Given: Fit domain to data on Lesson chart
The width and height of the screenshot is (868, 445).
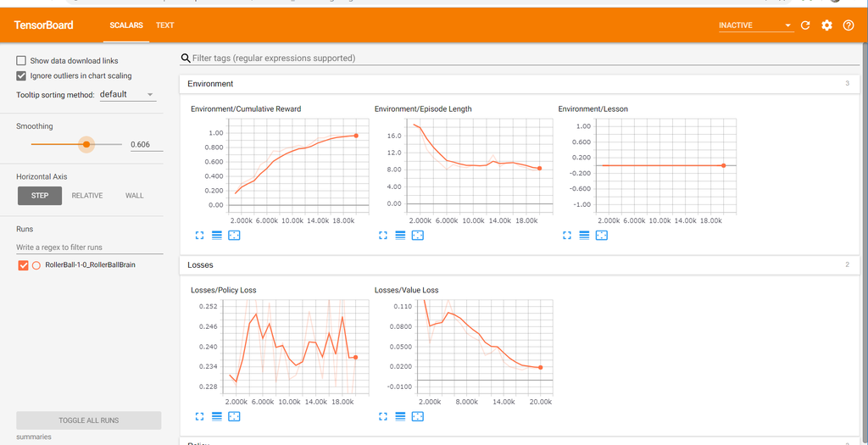Looking at the screenshot, I should tap(602, 236).
